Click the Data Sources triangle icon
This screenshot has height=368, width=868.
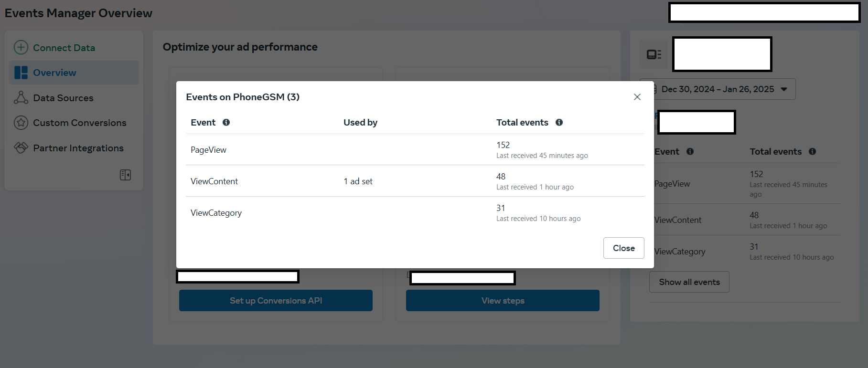21,97
